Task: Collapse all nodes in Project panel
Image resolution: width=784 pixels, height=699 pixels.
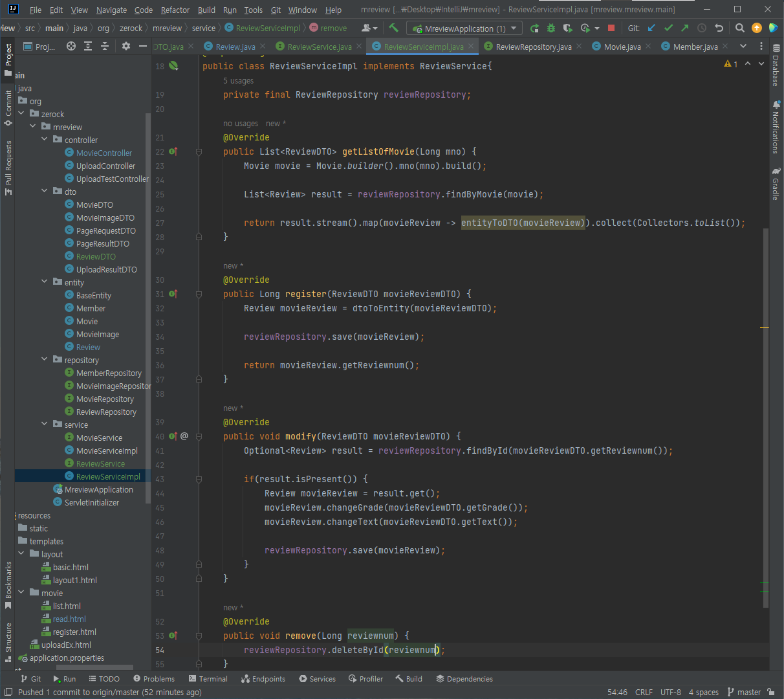Action: [x=105, y=46]
